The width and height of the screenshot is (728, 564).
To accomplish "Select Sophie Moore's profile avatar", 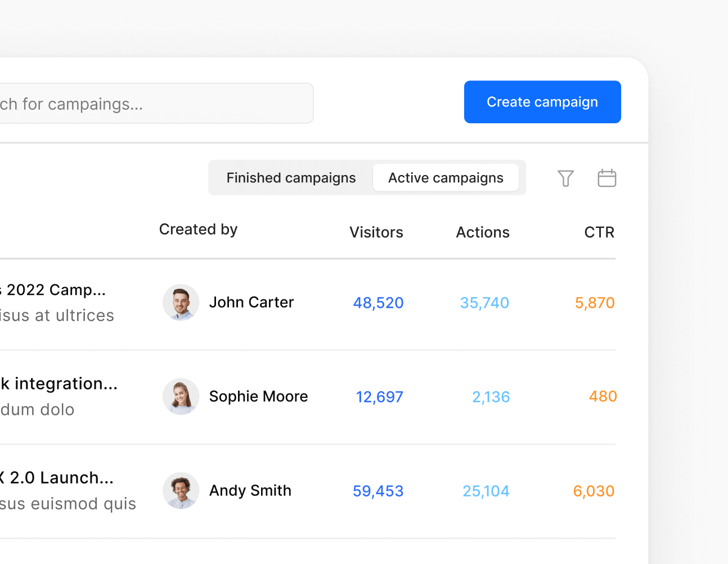I will tap(181, 396).
